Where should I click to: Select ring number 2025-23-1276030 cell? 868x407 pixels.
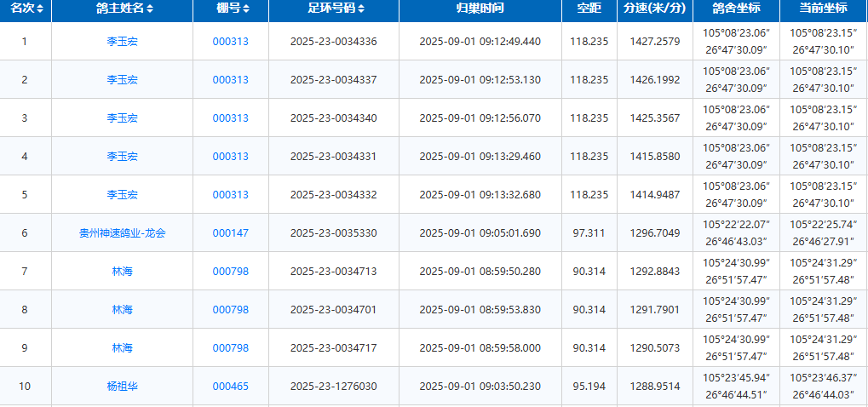[x=333, y=387]
